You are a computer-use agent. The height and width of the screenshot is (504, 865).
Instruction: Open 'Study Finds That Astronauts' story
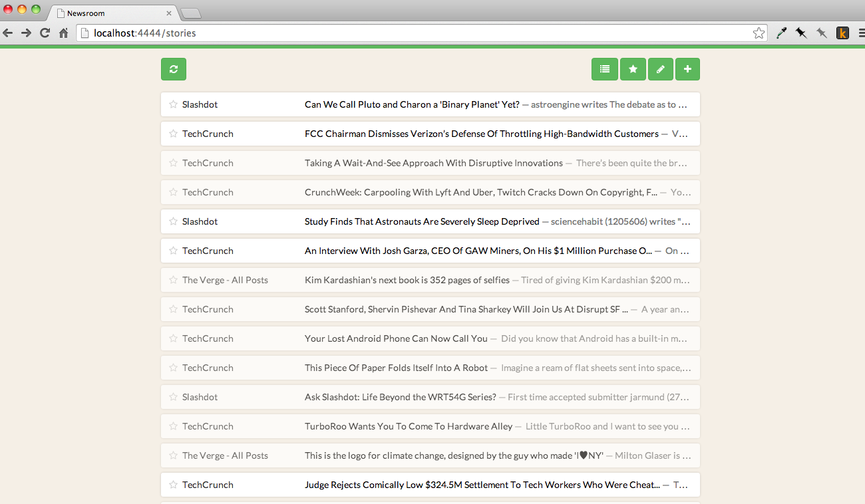(x=422, y=221)
